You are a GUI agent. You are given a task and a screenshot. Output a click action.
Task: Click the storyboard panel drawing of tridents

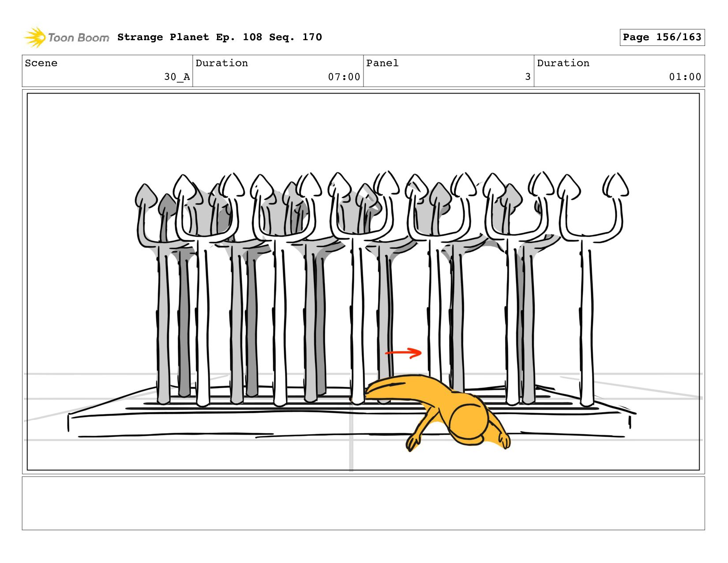tap(363, 282)
